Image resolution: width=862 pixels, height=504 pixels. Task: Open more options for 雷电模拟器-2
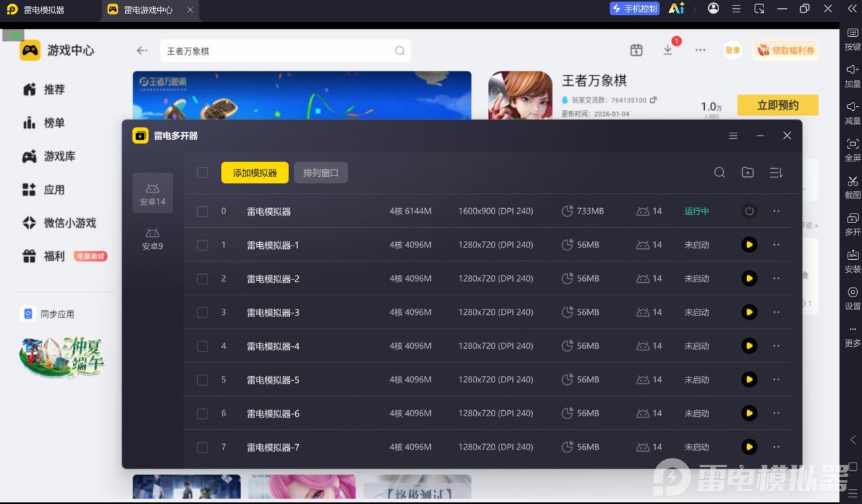pos(776,278)
